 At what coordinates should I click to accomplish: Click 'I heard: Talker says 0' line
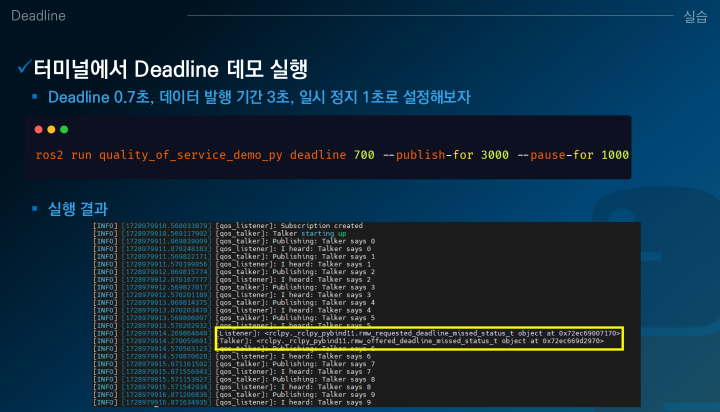232,249
